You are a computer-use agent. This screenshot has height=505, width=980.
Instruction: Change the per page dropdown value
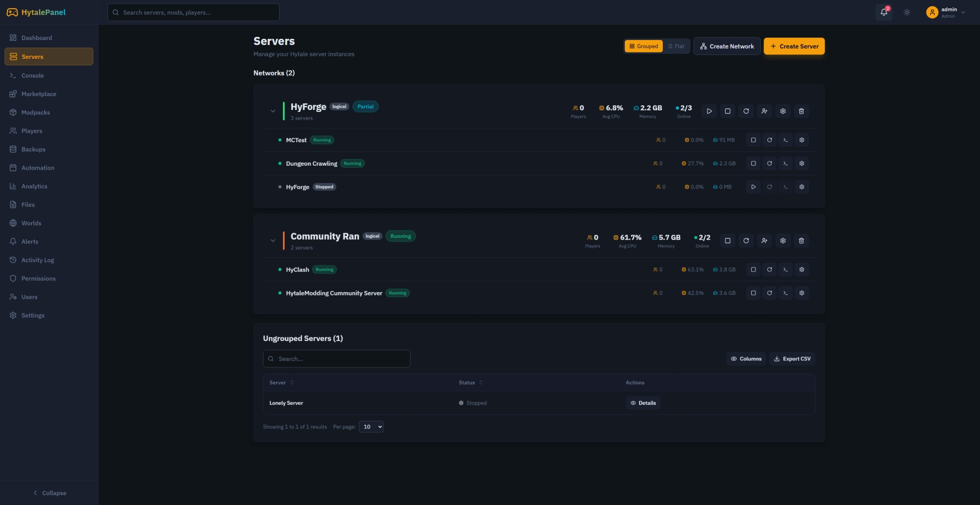[371, 427]
